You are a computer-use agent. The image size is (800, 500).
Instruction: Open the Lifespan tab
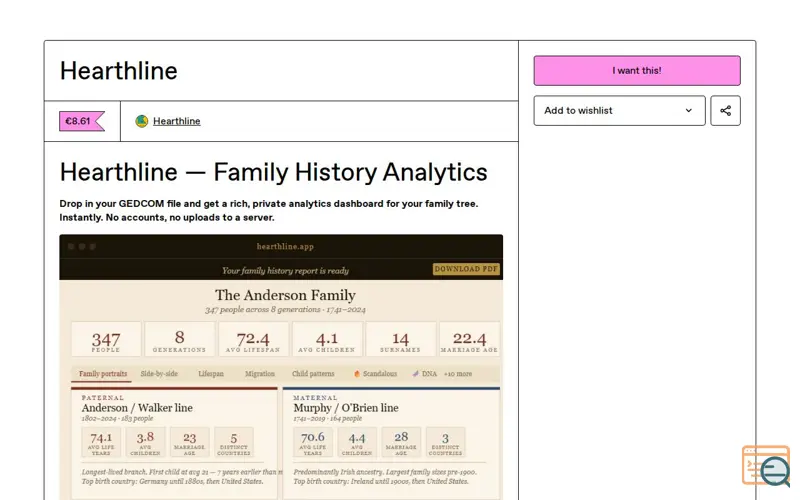[211, 373]
